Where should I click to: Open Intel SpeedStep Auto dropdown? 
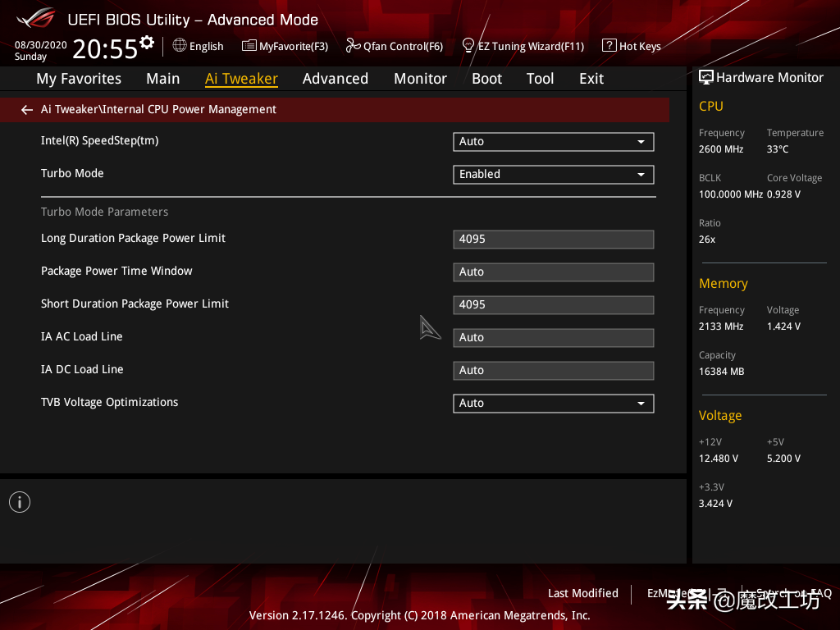click(554, 142)
